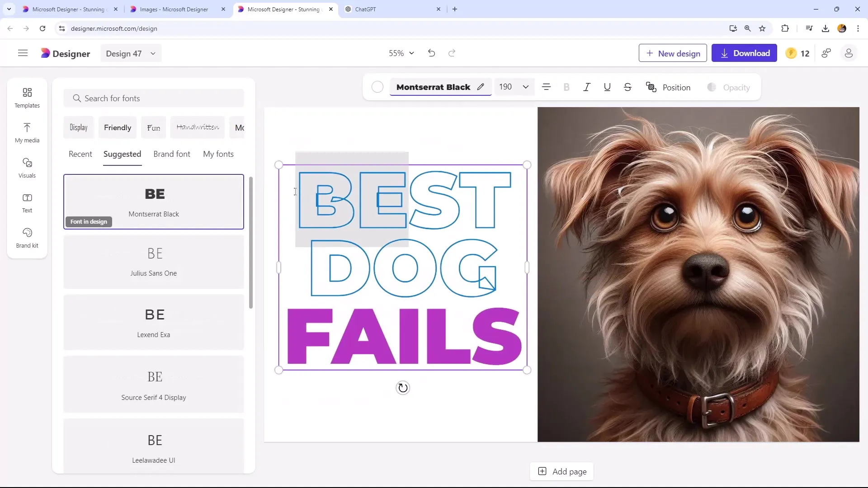Viewport: 868px width, 488px height.
Task: Select the Source Serif 4 Display font
Action: coord(154,385)
